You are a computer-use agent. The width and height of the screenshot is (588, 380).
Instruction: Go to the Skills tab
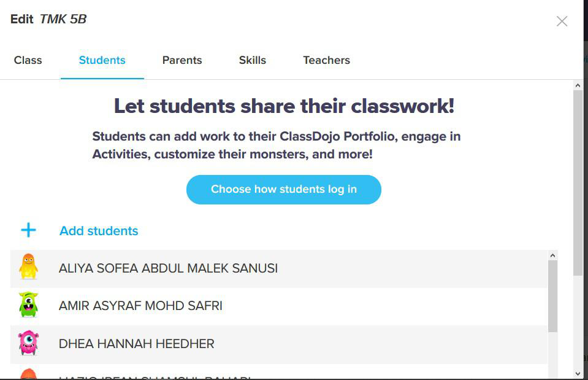click(x=253, y=60)
